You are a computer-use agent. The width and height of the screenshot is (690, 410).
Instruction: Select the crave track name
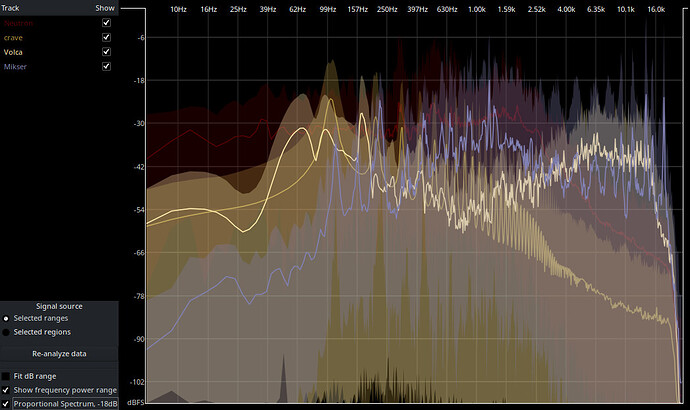pyautogui.click(x=15, y=37)
